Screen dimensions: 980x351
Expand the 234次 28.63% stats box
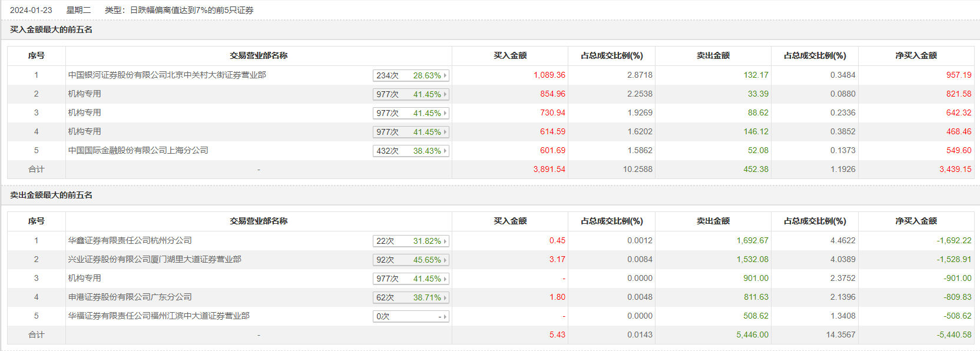point(410,75)
